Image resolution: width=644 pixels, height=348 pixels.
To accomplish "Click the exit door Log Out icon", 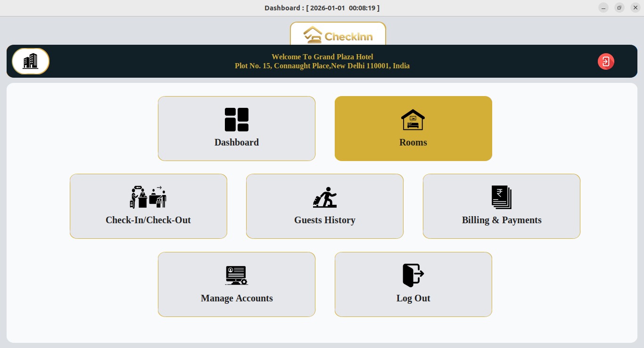I will tap(413, 275).
